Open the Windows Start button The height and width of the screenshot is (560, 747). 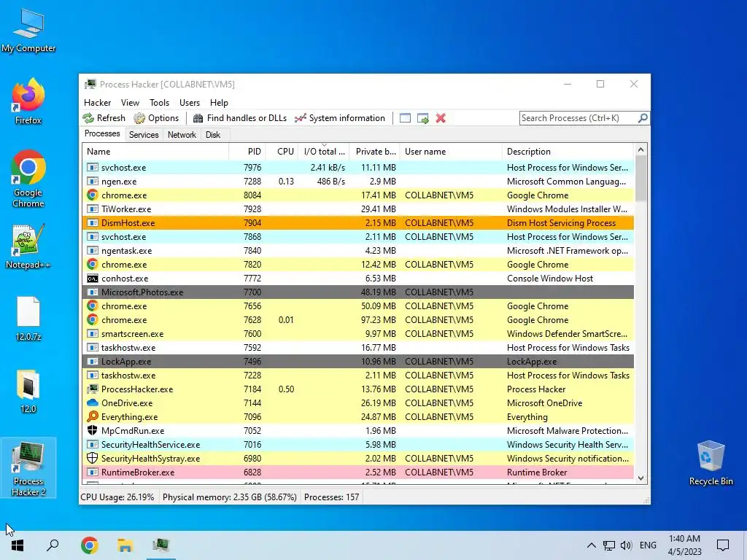pyautogui.click(x=18, y=545)
